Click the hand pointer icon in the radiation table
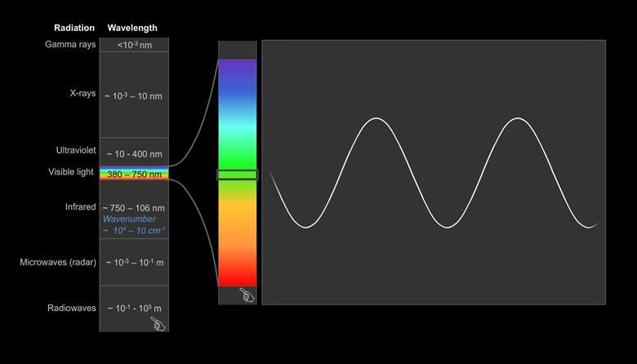The image size is (637, 364). [x=158, y=324]
